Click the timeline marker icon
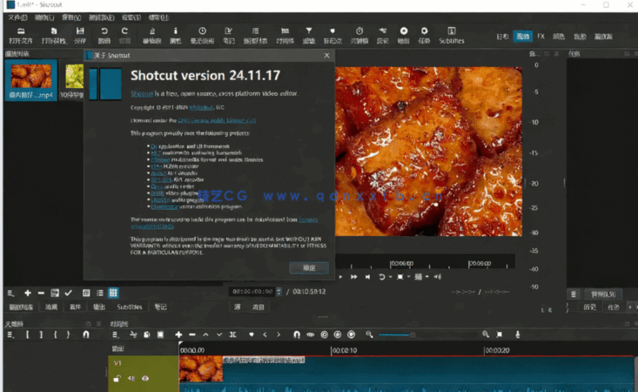 coord(251,335)
